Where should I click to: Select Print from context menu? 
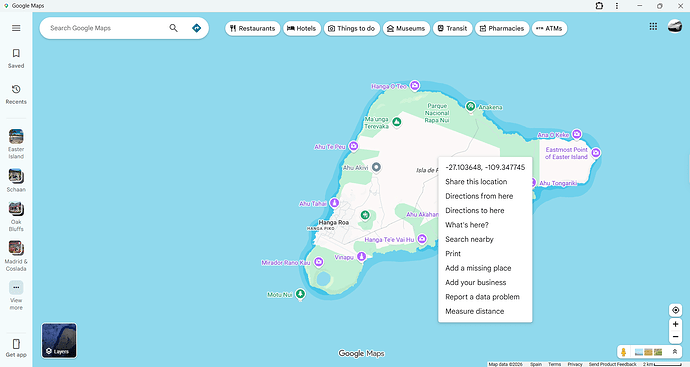[485, 254]
